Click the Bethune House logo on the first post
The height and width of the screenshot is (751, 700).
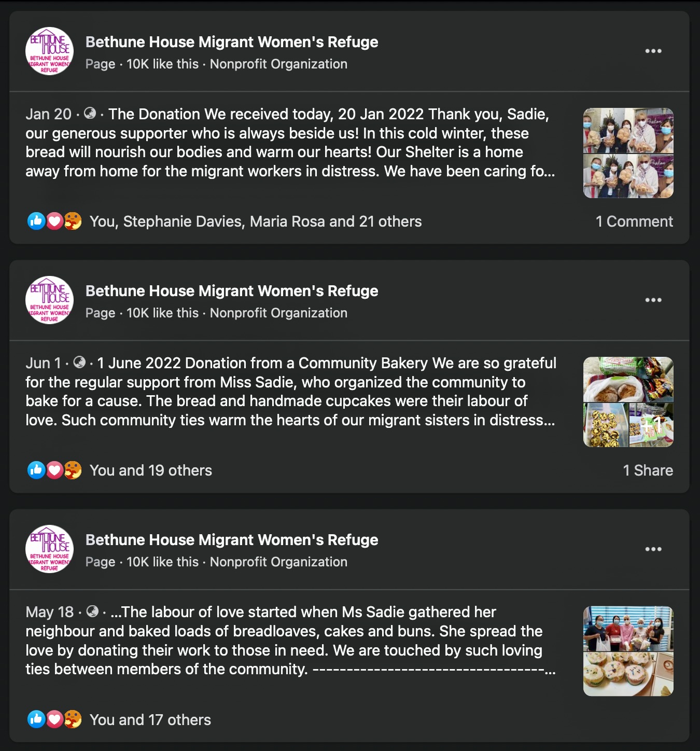[49, 51]
